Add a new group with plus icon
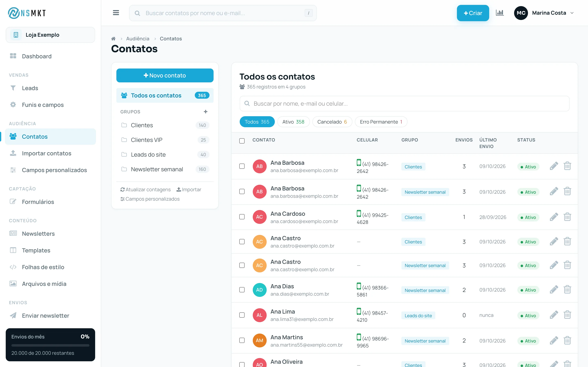Screen dimensions: 588x367 tap(206, 112)
